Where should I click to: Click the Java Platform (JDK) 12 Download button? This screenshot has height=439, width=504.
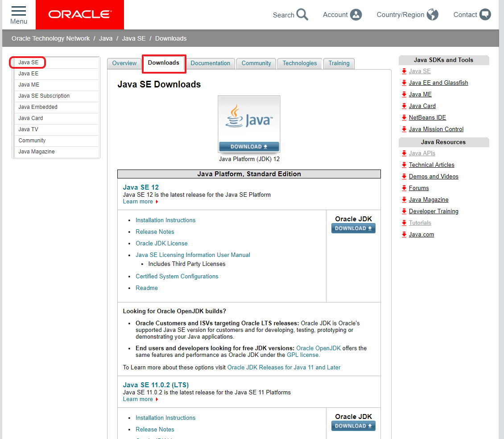pyautogui.click(x=249, y=147)
